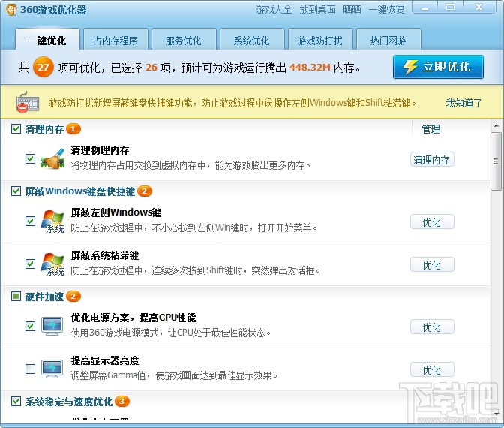Image resolution: width=504 pixels, height=428 pixels.
Task: Click 优化 button for 优化电源方案
Action: pyautogui.click(x=432, y=327)
